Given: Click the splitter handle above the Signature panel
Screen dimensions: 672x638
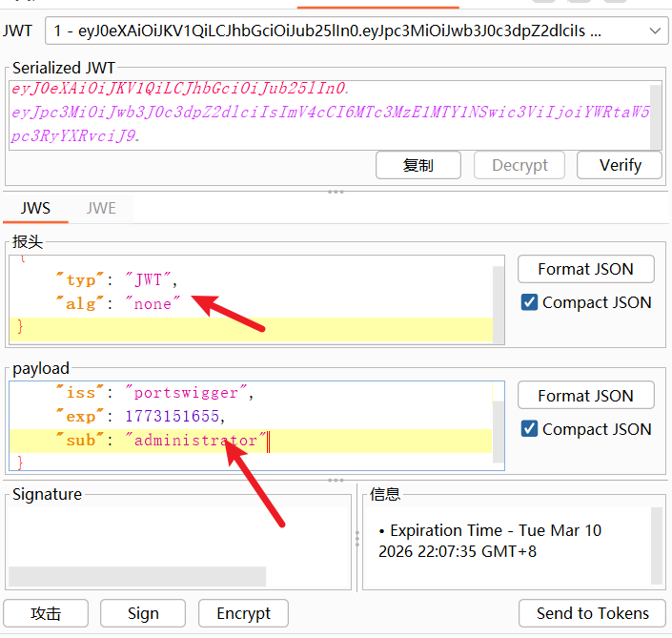Looking at the screenshot, I should [336, 480].
